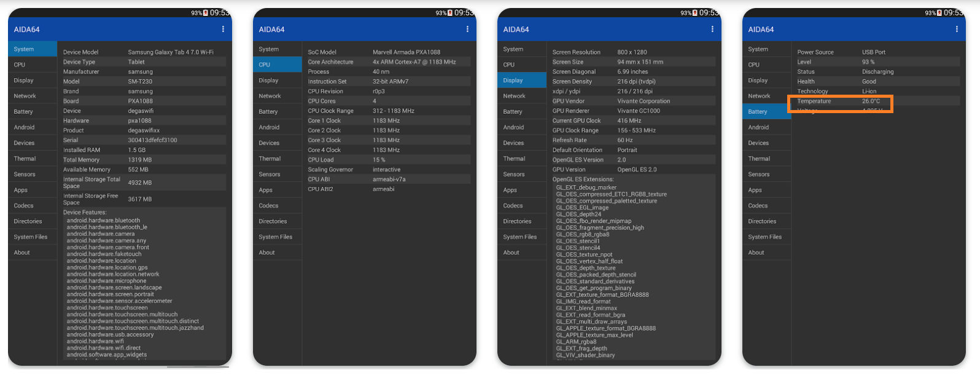Go to Codecs from the CPU screen sidebar
The width and height of the screenshot is (980, 375).
tap(278, 206)
